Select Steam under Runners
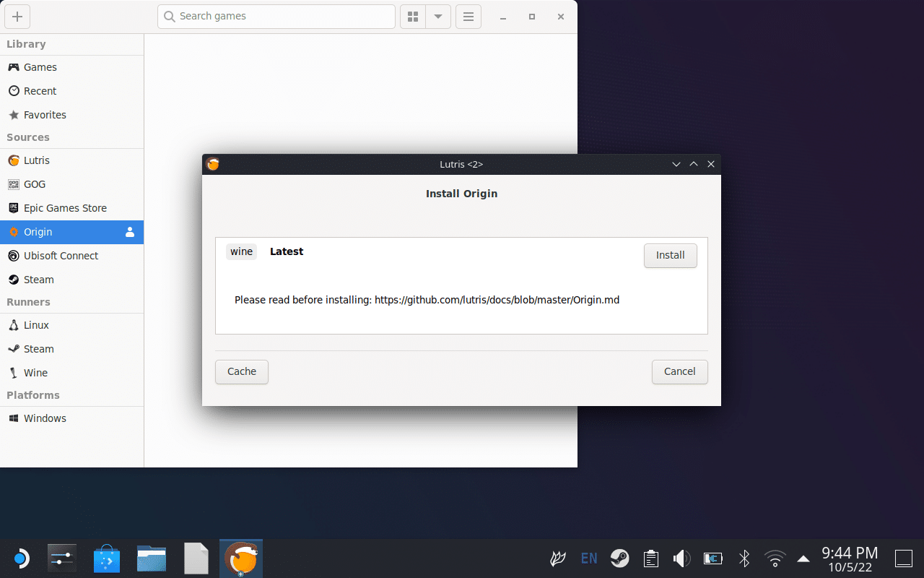The width and height of the screenshot is (924, 578). click(x=71, y=349)
